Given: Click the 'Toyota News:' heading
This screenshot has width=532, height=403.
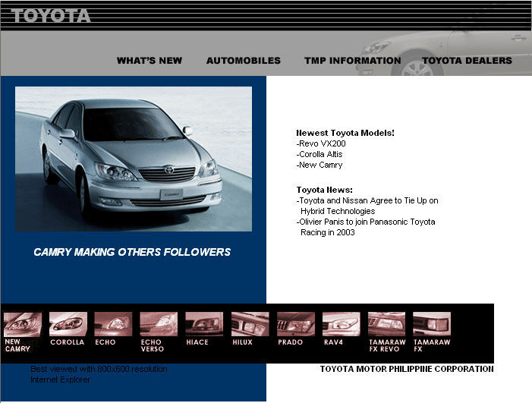Looking at the screenshot, I should [324, 190].
